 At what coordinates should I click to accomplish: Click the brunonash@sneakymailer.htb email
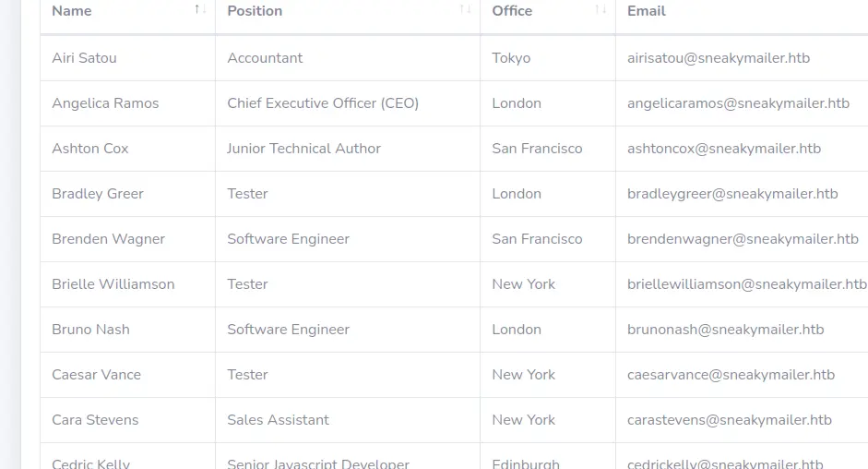(x=726, y=330)
